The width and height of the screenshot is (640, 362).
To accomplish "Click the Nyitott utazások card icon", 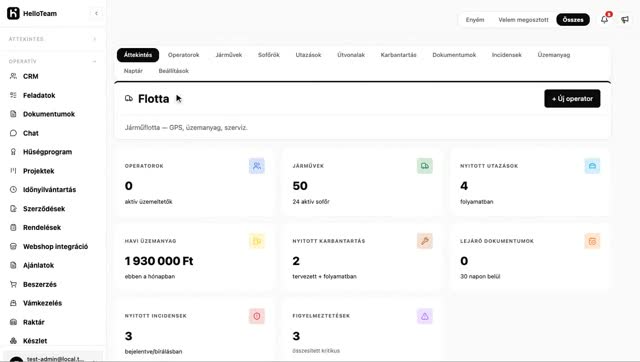I will pyautogui.click(x=592, y=166).
